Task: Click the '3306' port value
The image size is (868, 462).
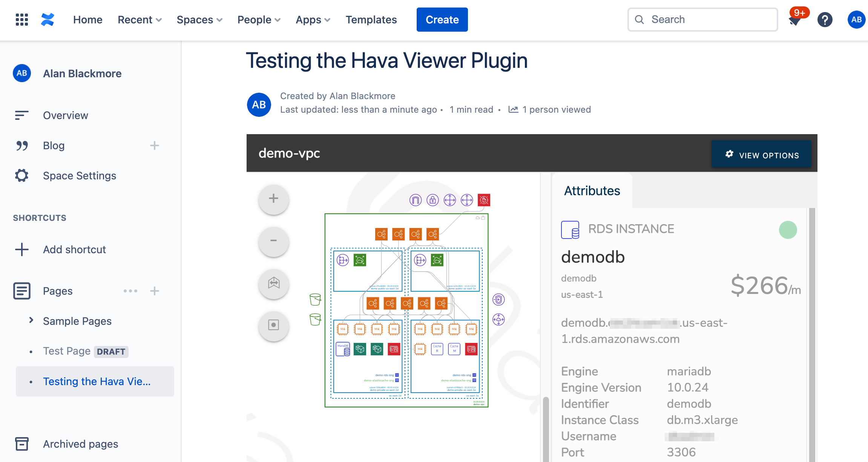Action: pos(681,452)
